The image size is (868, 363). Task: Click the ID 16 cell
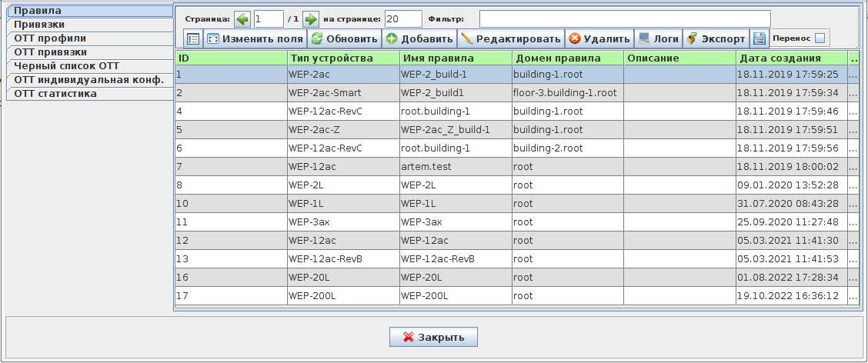pos(232,277)
